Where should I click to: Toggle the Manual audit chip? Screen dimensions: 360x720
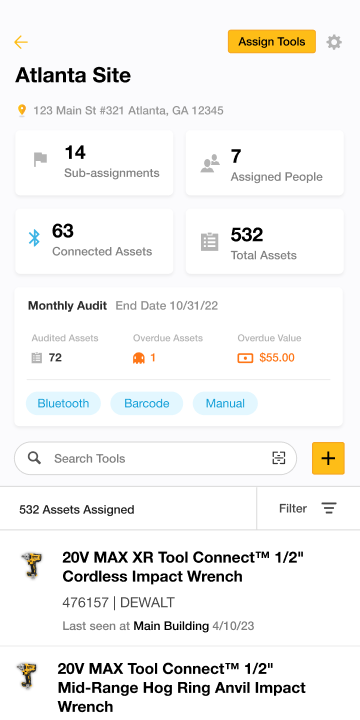pos(225,403)
